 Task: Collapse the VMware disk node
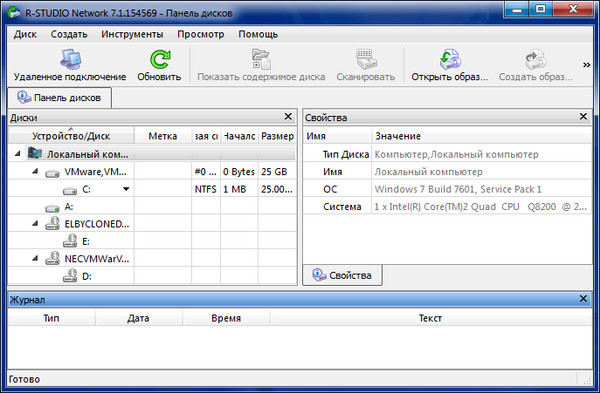35,171
